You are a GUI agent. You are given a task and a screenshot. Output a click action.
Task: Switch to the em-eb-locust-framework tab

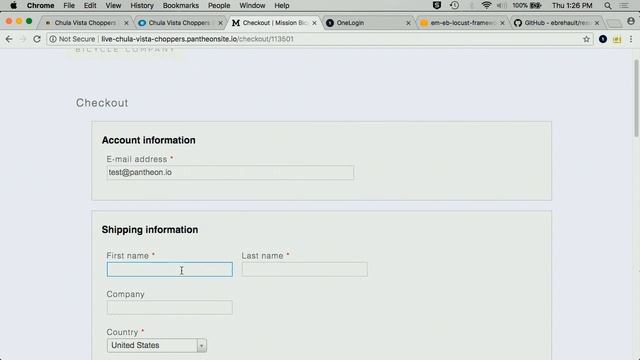point(461,23)
